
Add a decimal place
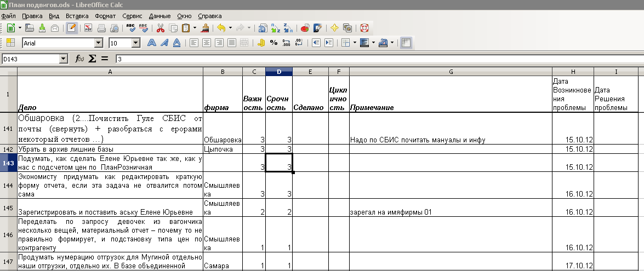point(286,43)
